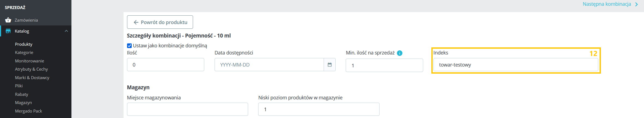Click the Ilość input field
644x118 pixels.
coord(165,65)
